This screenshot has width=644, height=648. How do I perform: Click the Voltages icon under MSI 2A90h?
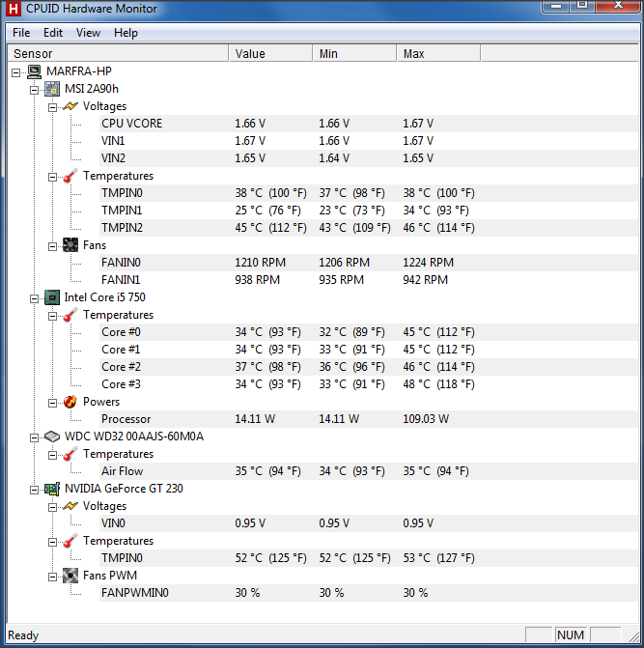[70, 106]
